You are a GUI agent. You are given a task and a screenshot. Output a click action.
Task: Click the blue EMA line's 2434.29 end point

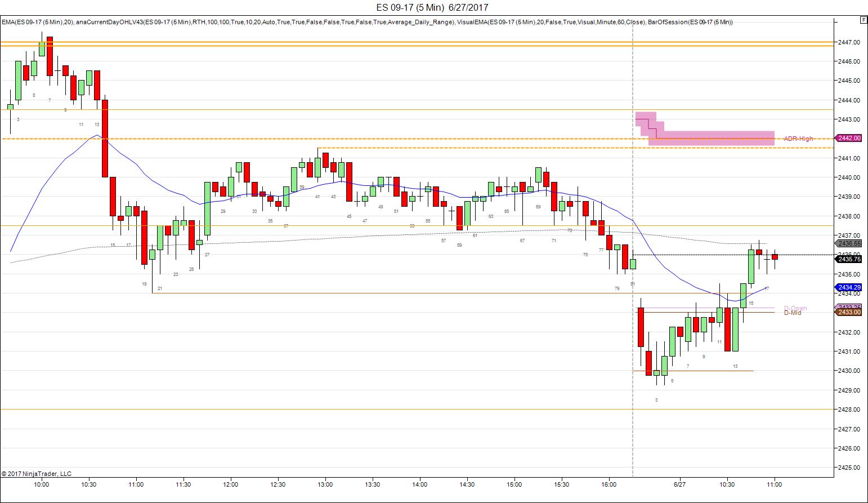[x=768, y=287]
